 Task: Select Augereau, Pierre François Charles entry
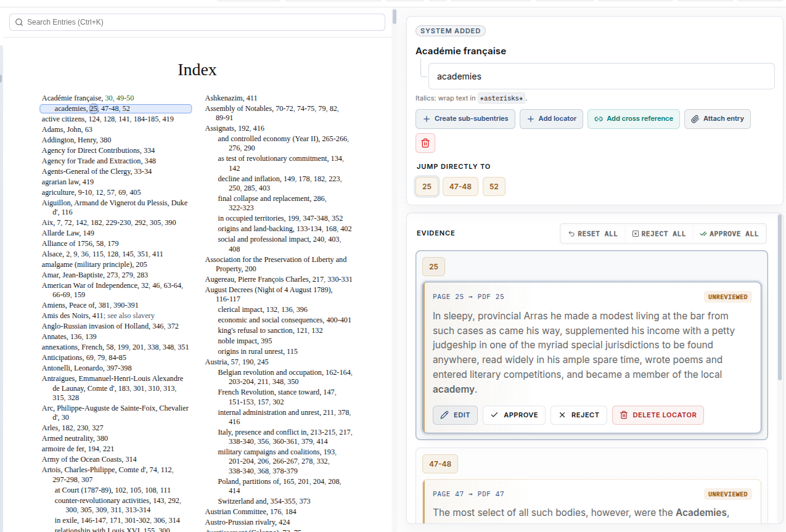279,279
